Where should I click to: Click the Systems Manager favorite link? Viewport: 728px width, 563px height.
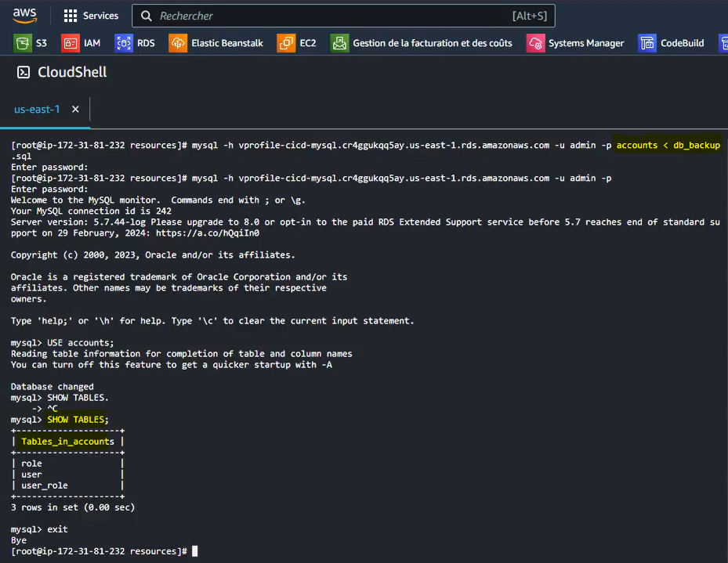click(x=586, y=43)
